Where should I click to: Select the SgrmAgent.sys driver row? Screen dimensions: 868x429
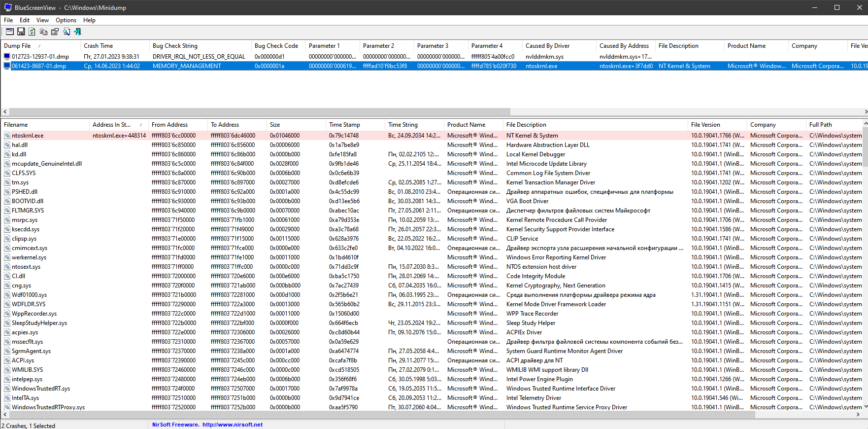(x=431, y=351)
